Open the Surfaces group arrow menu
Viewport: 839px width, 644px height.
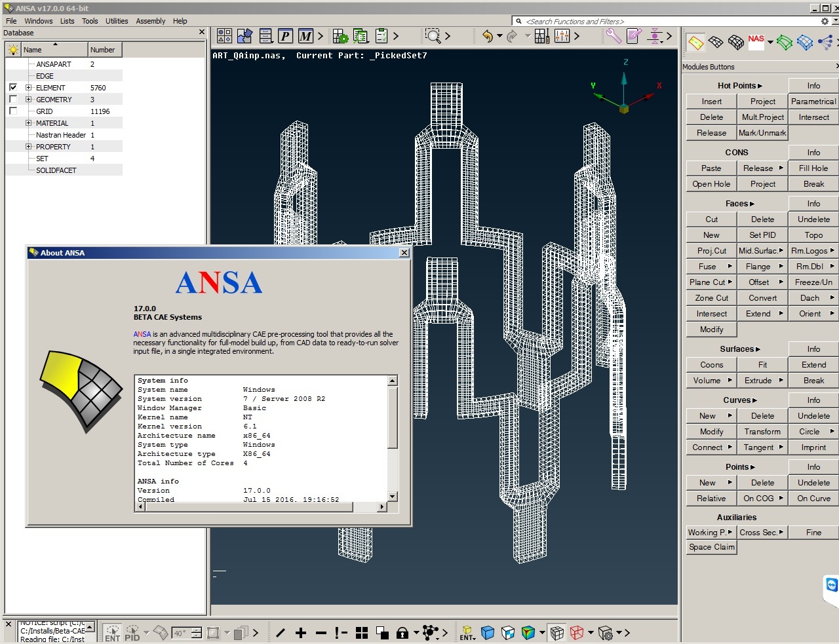pyautogui.click(x=758, y=349)
